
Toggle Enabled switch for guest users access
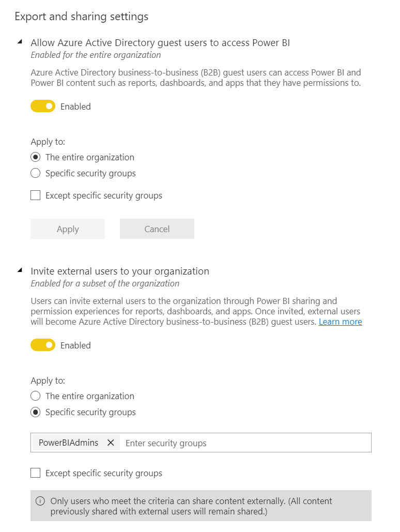pyautogui.click(x=43, y=106)
